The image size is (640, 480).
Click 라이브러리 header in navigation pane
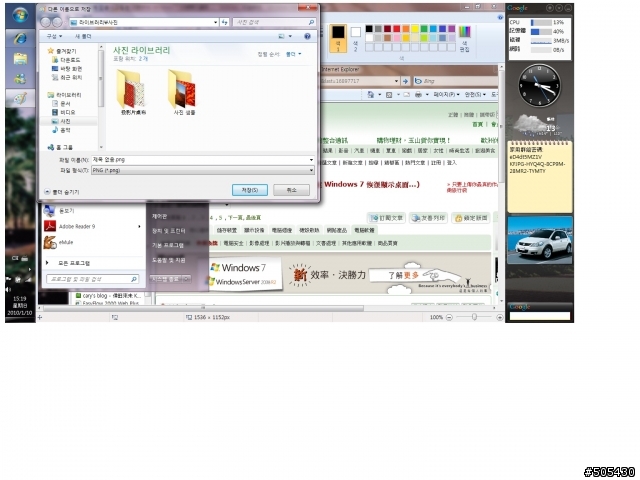point(64,95)
